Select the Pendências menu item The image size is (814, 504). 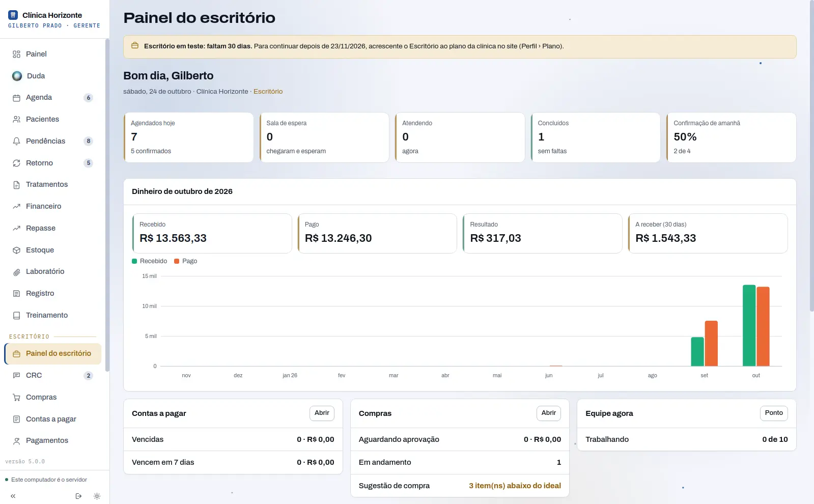click(x=53, y=141)
